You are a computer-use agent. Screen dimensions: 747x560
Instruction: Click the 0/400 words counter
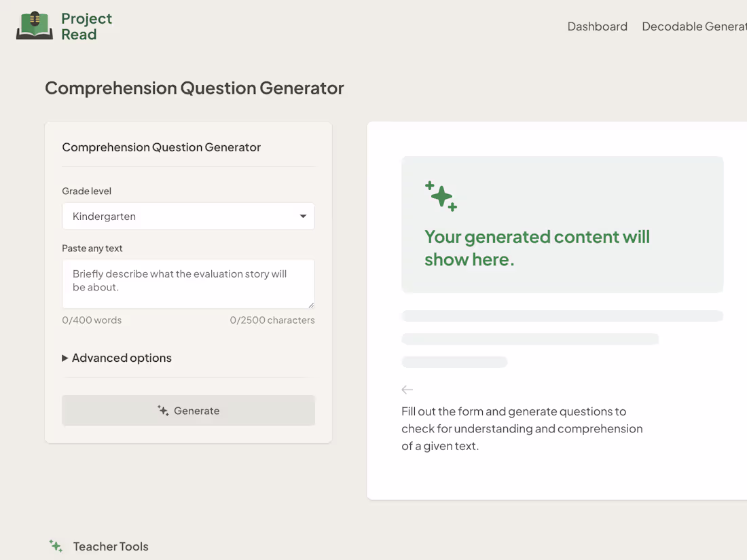coord(92,320)
